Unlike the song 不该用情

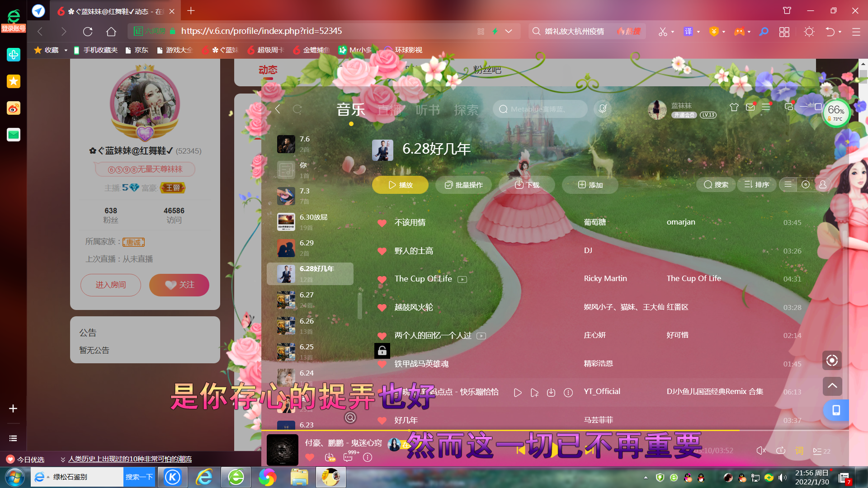coord(382,223)
